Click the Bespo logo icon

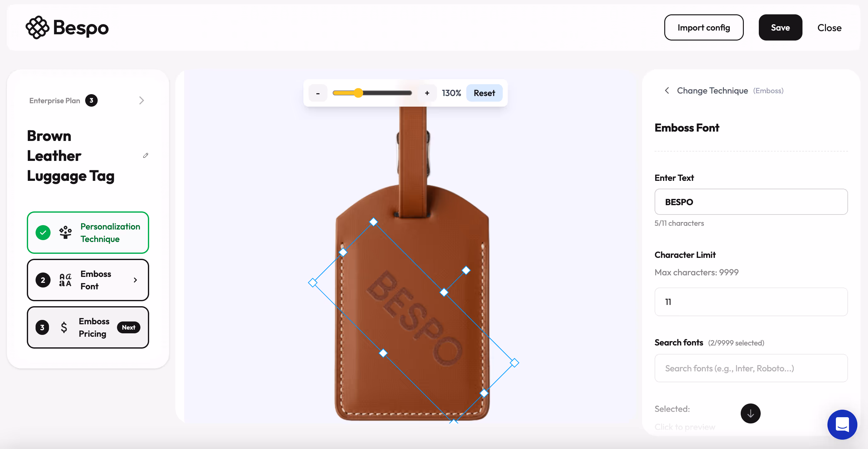[37, 28]
